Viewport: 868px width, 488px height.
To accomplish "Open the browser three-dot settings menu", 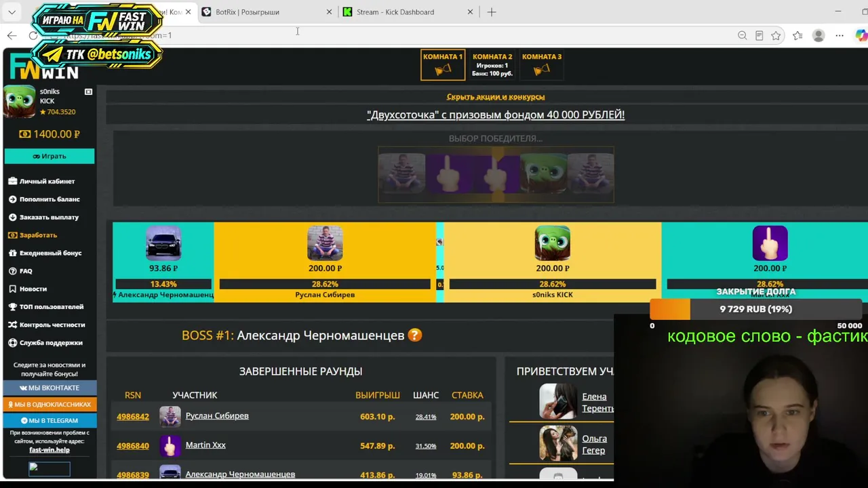I will click(x=840, y=35).
